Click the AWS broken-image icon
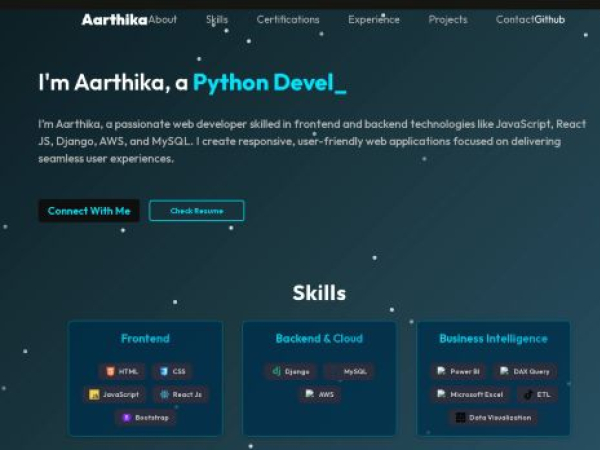 [310, 394]
